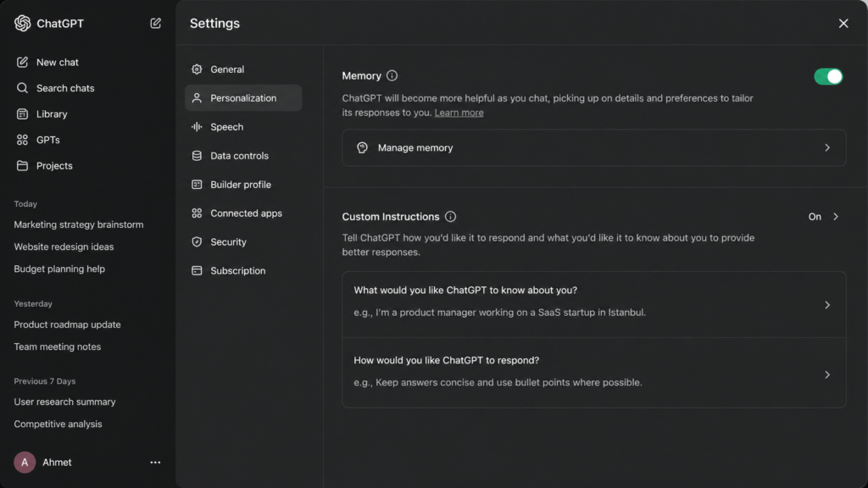Click the Manage memory label
868x488 pixels.
pos(415,147)
